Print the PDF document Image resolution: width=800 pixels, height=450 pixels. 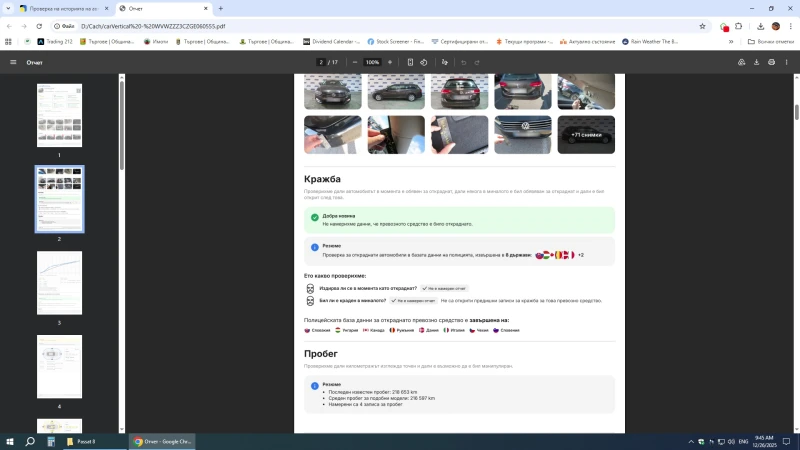coord(771,62)
